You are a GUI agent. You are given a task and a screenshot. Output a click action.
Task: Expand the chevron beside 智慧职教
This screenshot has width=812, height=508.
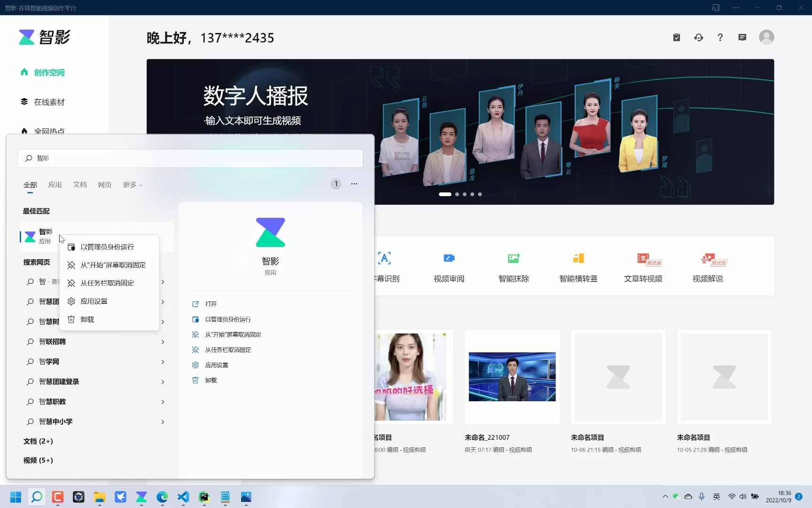163,402
